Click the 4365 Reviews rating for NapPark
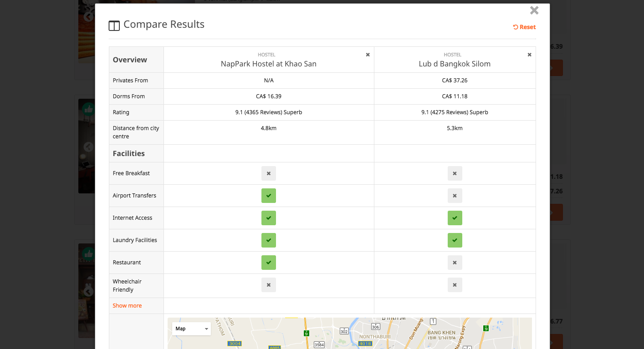This screenshot has height=349, width=644. coord(269,112)
